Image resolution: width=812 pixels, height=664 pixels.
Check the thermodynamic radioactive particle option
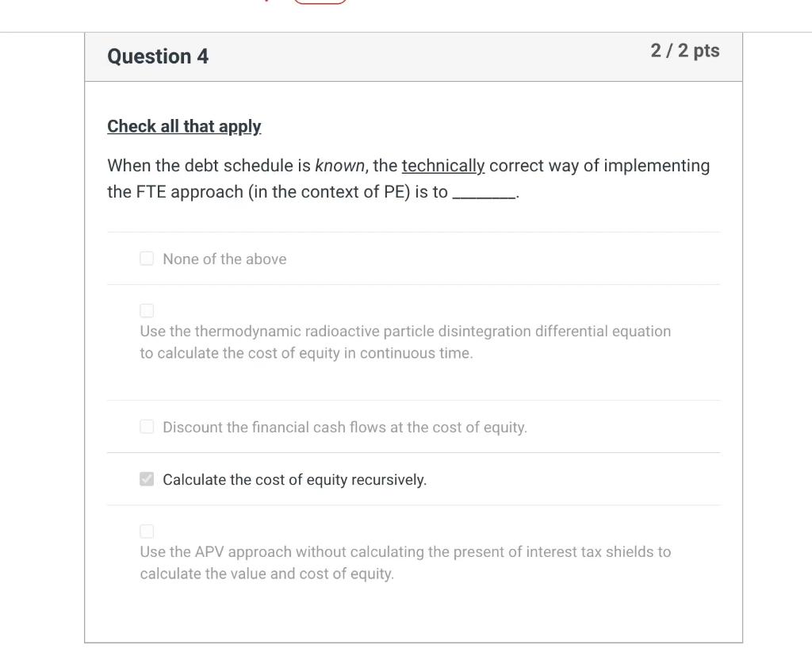point(147,310)
